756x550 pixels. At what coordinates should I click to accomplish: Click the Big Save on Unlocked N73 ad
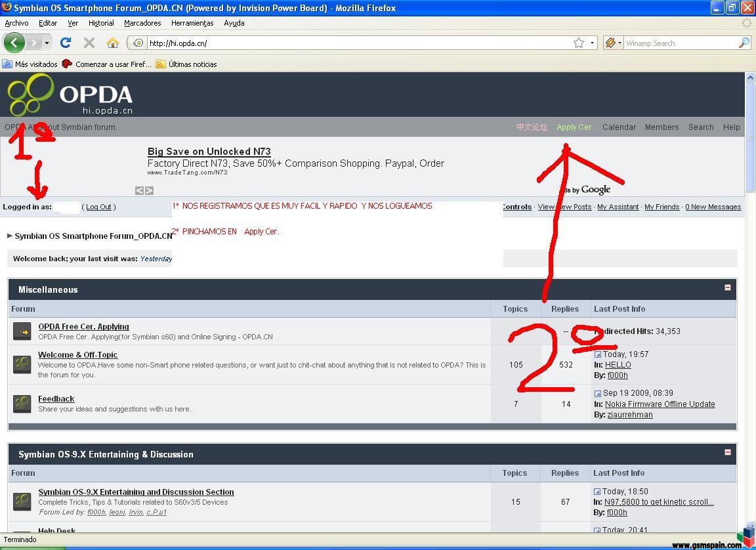point(209,152)
